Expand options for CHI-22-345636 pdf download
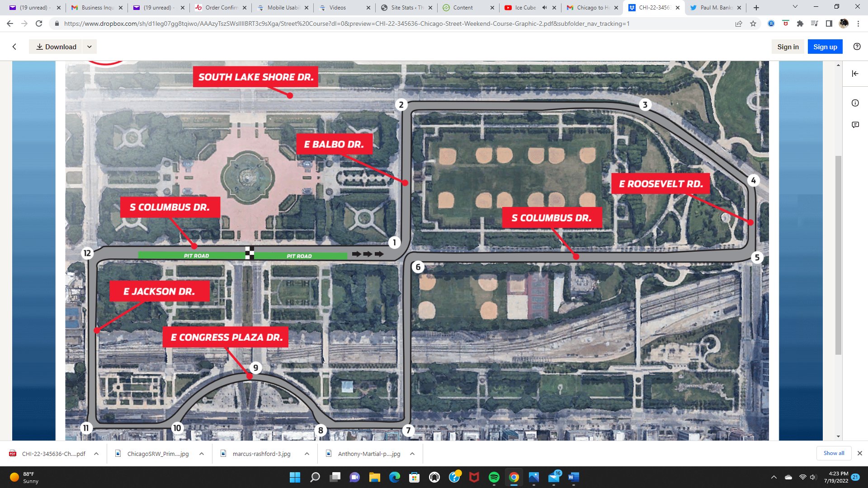Viewport: 868px width, 488px height. coord(96,454)
